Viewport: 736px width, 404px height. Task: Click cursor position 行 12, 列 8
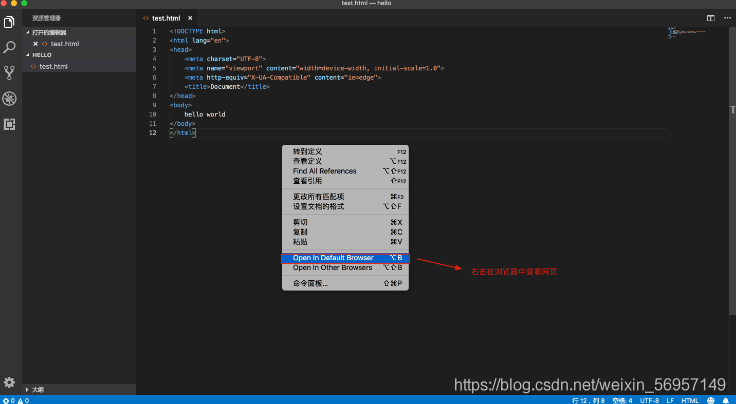click(588, 400)
